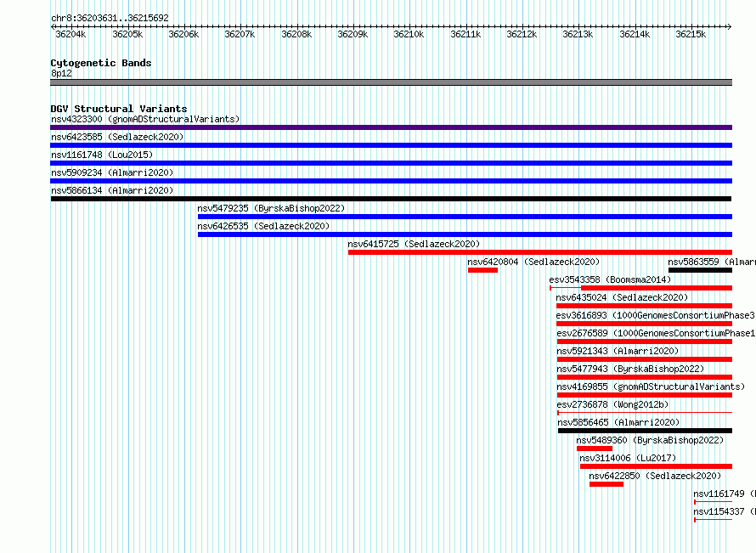Click the black bar under nsv5866134
Viewport: 756px width, 553px height.
coord(391,199)
